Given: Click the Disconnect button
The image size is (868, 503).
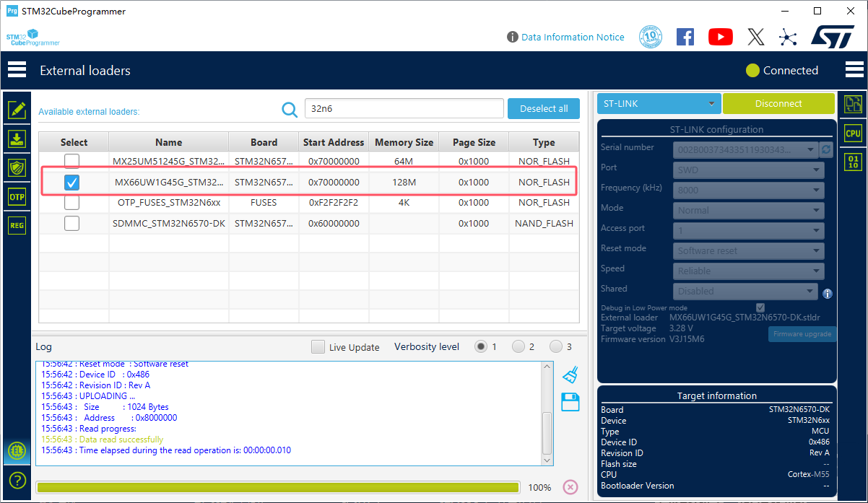Looking at the screenshot, I should (x=778, y=103).
